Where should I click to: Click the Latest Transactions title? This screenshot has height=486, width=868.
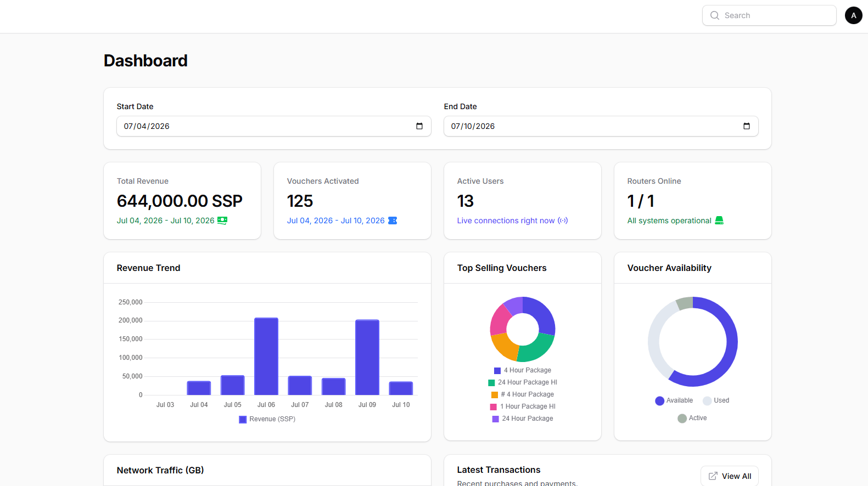click(499, 470)
